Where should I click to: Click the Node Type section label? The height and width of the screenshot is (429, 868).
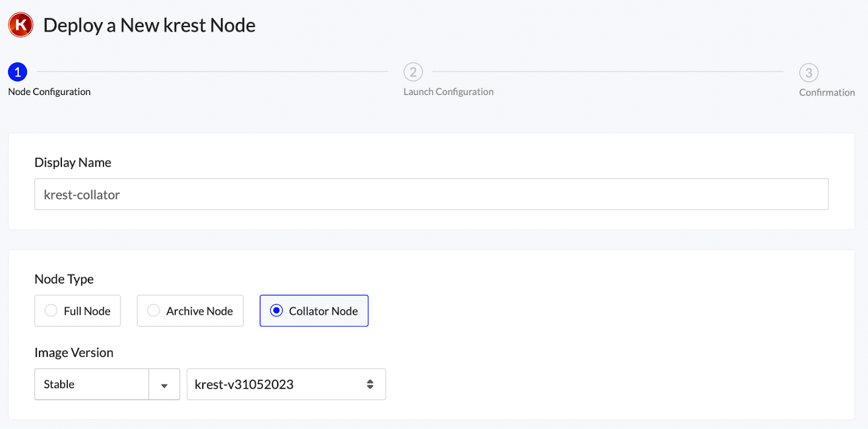(x=64, y=279)
